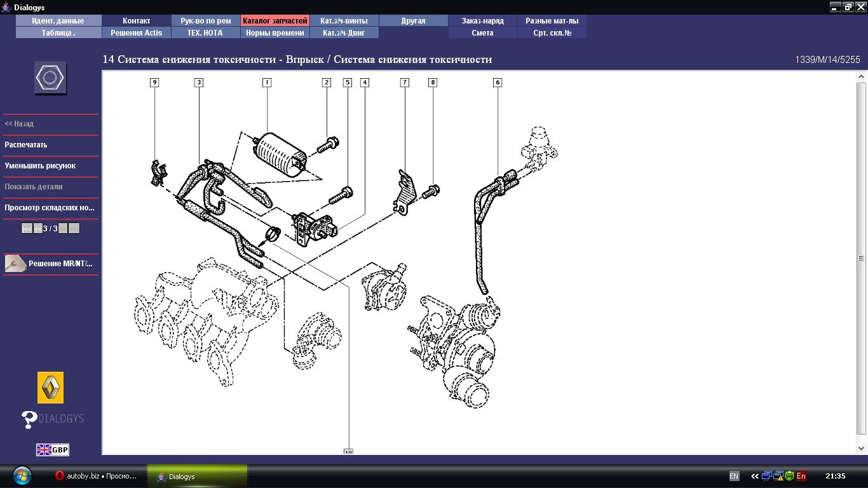868x488 pixels.
Task: Open the Разные мат-лы tab
Action: [x=552, y=21]
